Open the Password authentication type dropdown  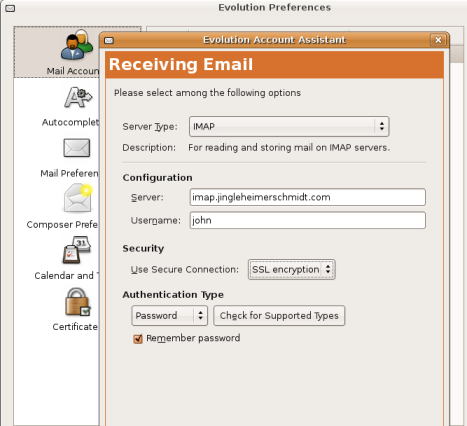(169, 315)
